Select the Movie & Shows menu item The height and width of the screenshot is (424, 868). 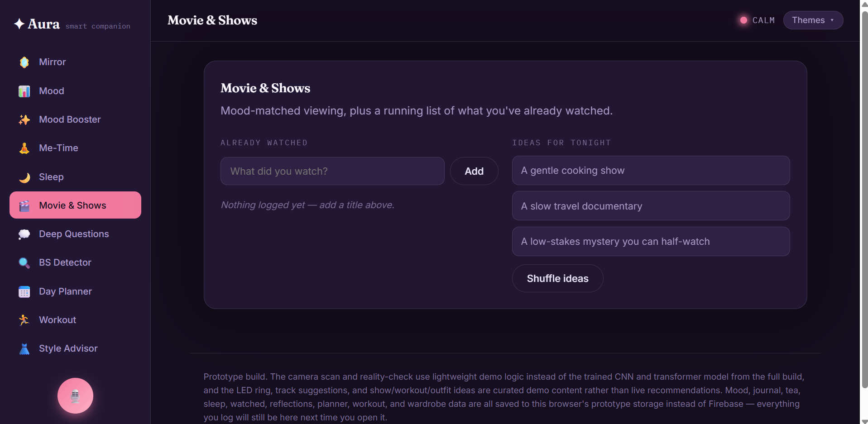point(75,205)
